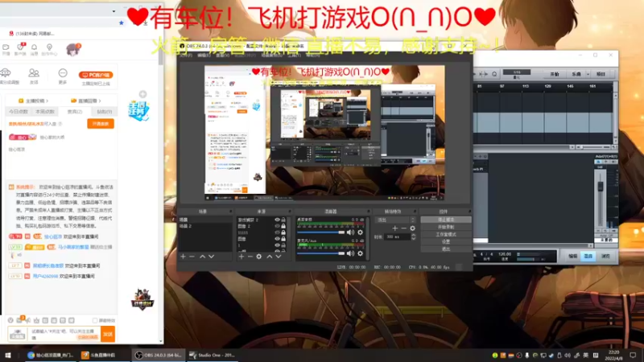Click the orange PC客户端 button
Image resolution: width=644 pixels, height=362 pixels.
(x=96, y=75)
